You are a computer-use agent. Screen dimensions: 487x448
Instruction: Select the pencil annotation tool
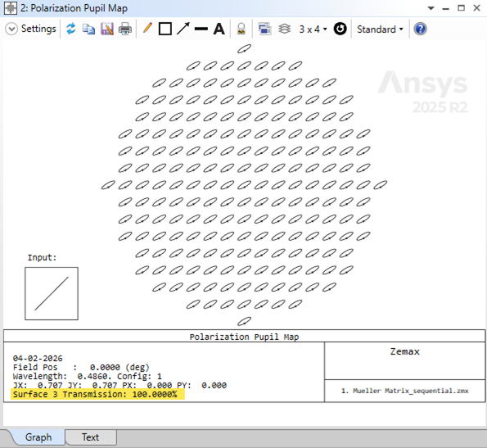pyautogui.click(x=147, y=29)
